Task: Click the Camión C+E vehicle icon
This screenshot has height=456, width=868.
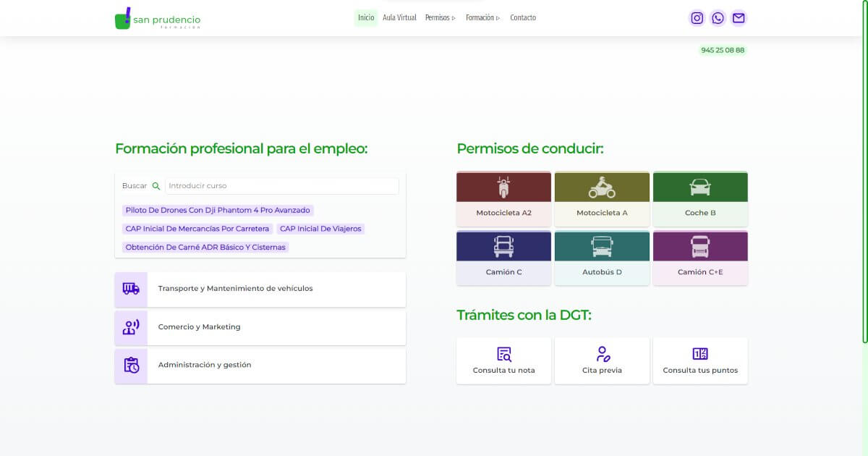Action: tap(700, 247)
